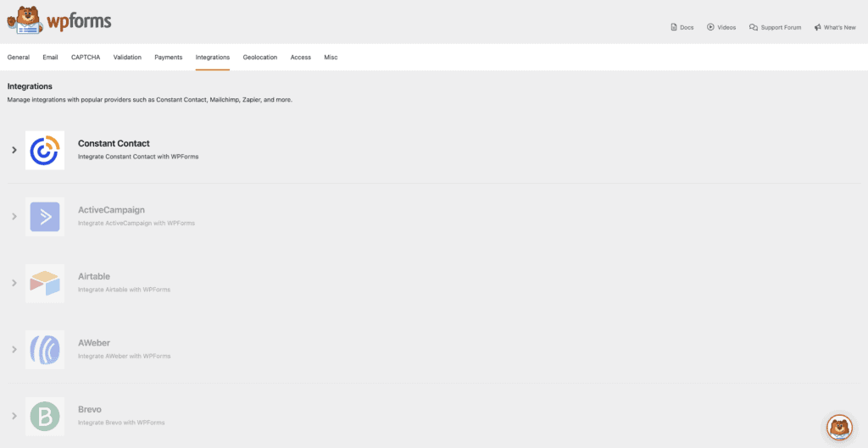
Task: Open the Misc tab
Action: click(331, 57)
